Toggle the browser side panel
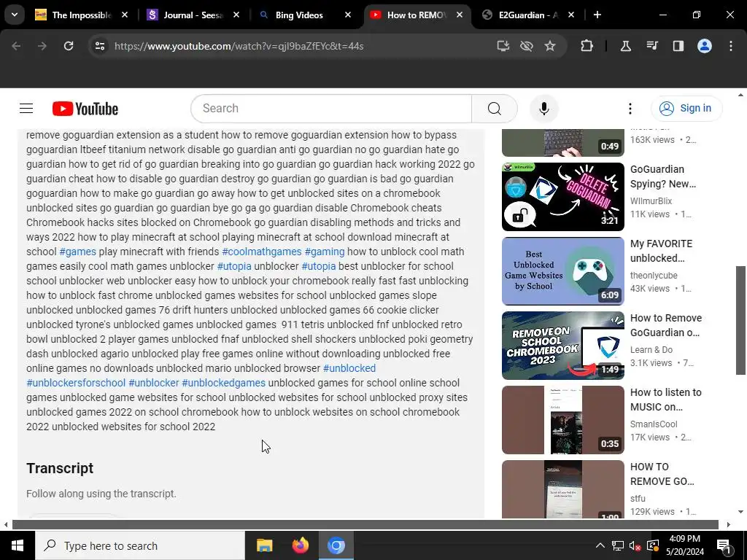This screenshot has height=560, width=747. (678, 46)
